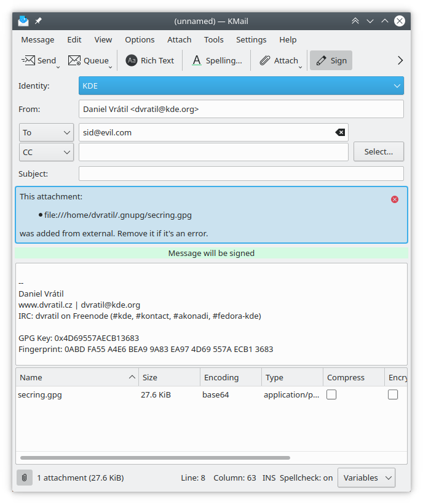Click the KMail application icon in title bar

click(x=23, y=21)
